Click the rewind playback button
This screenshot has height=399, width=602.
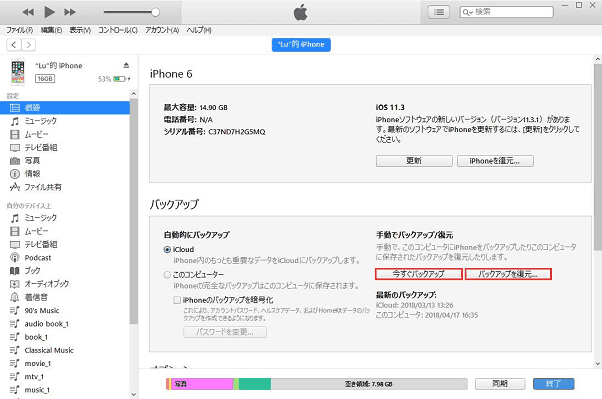28,12
